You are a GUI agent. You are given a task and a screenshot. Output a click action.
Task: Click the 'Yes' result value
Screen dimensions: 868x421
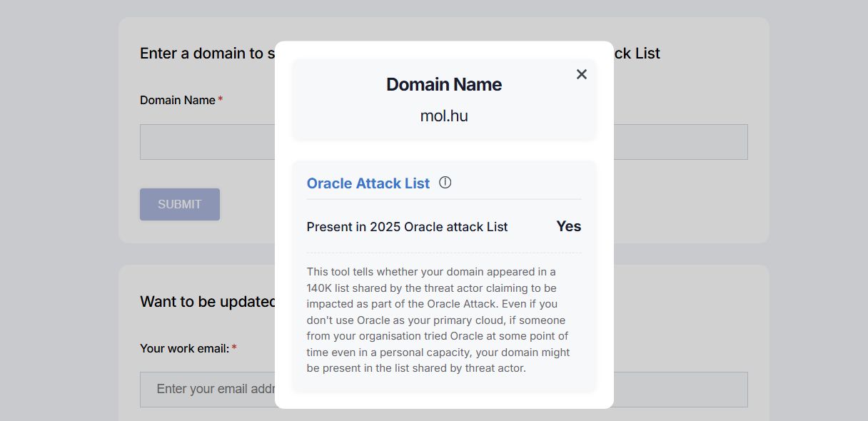tap(569, 226)
